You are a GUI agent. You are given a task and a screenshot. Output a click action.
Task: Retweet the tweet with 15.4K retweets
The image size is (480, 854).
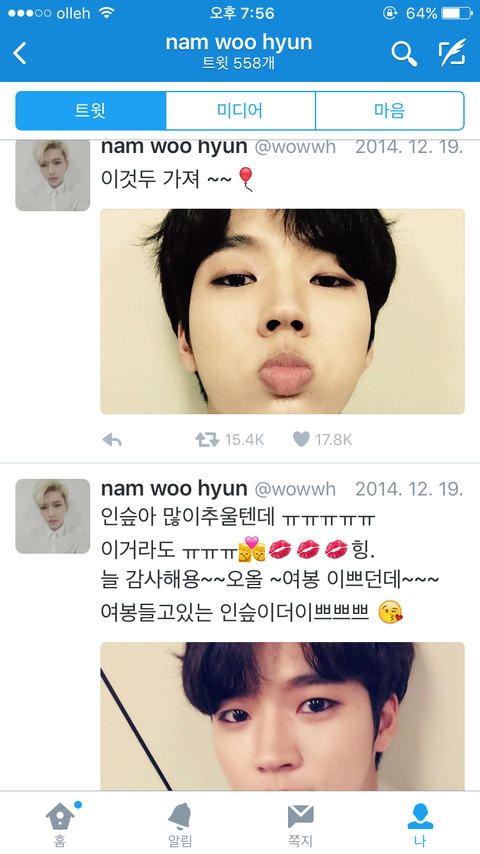pos(207,440)
